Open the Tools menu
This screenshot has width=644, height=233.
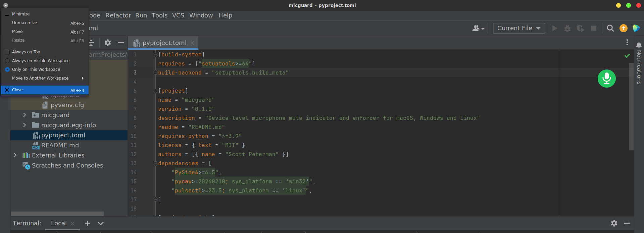click(x=159, y=15)
